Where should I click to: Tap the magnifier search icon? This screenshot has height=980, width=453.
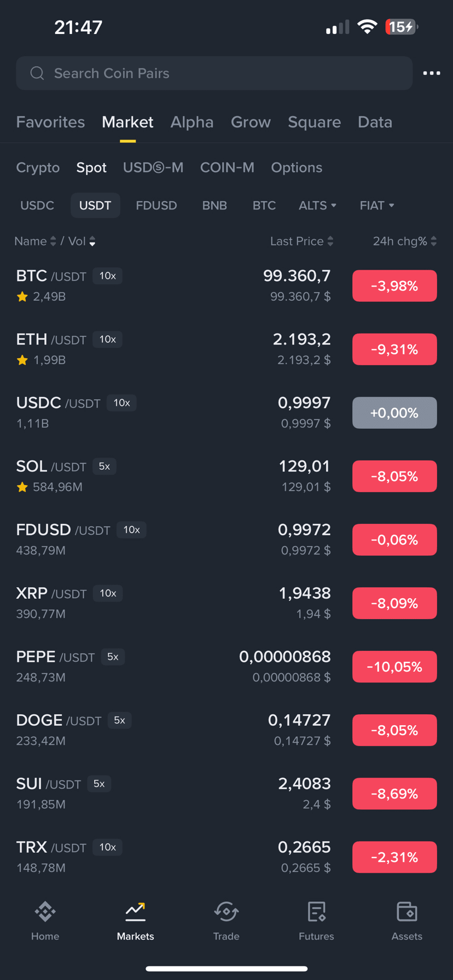pyautogui.click(x=37, y=73)
